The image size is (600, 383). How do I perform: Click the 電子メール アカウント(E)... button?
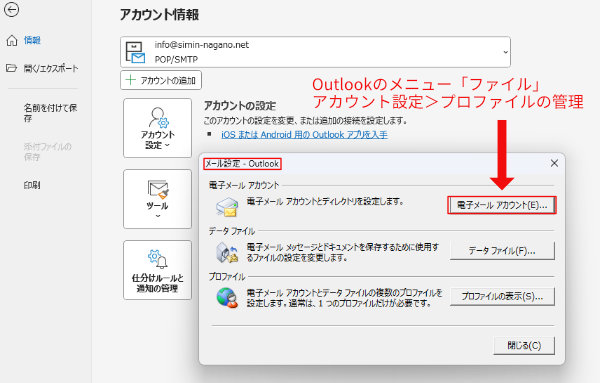pos(502,205)
